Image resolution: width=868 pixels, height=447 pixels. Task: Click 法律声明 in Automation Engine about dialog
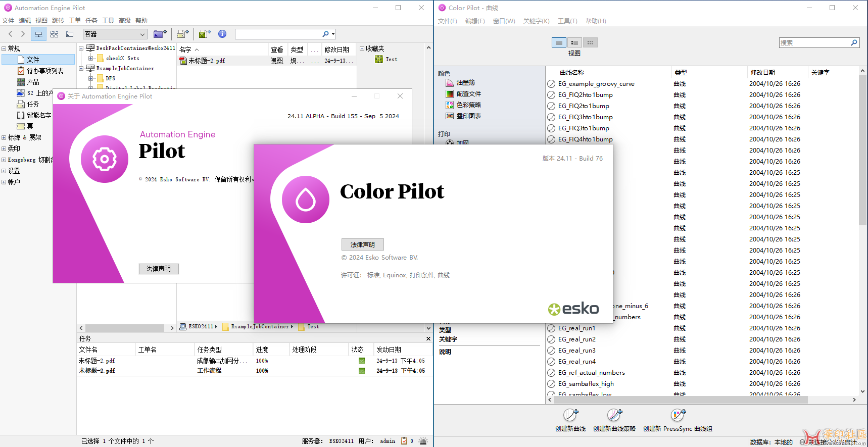[x=159, y=269]
